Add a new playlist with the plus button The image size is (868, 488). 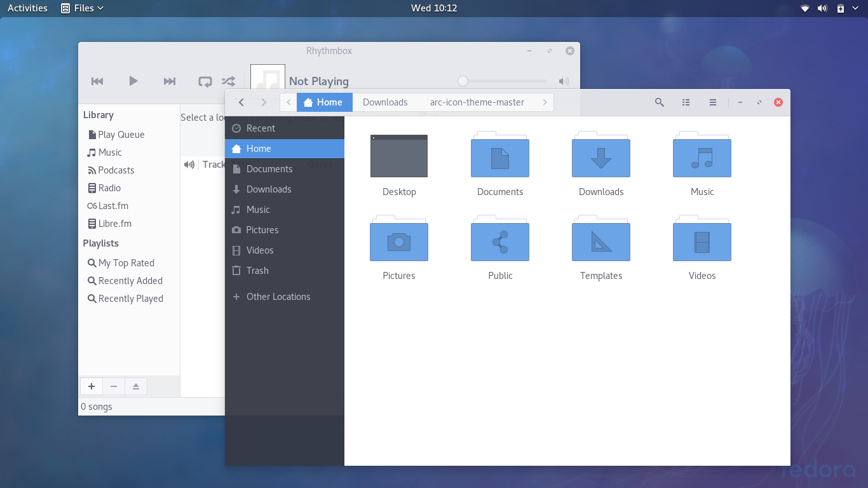(x=92, y=386)
